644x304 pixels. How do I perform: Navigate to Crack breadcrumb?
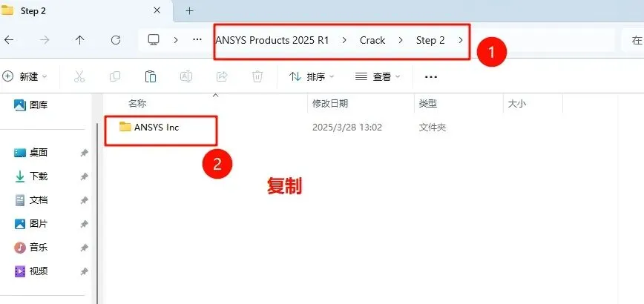tap(372, 40)
